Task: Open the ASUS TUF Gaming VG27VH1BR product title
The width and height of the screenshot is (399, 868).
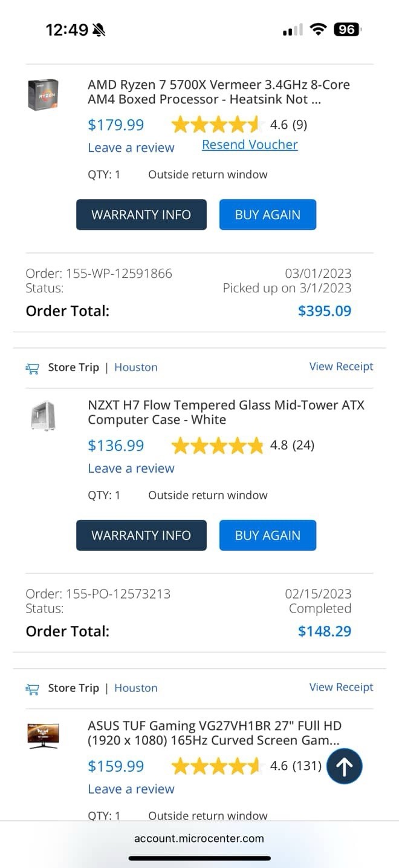Action: [x=214, y=733]
